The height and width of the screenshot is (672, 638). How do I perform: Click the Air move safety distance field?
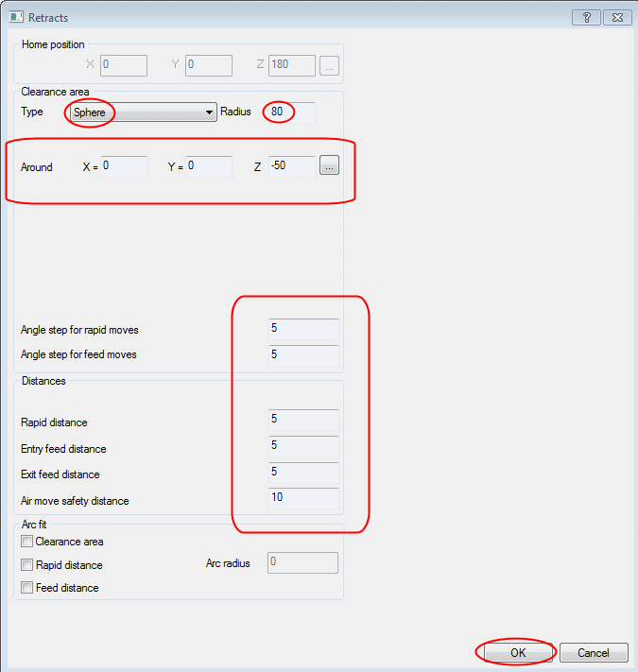303,499
